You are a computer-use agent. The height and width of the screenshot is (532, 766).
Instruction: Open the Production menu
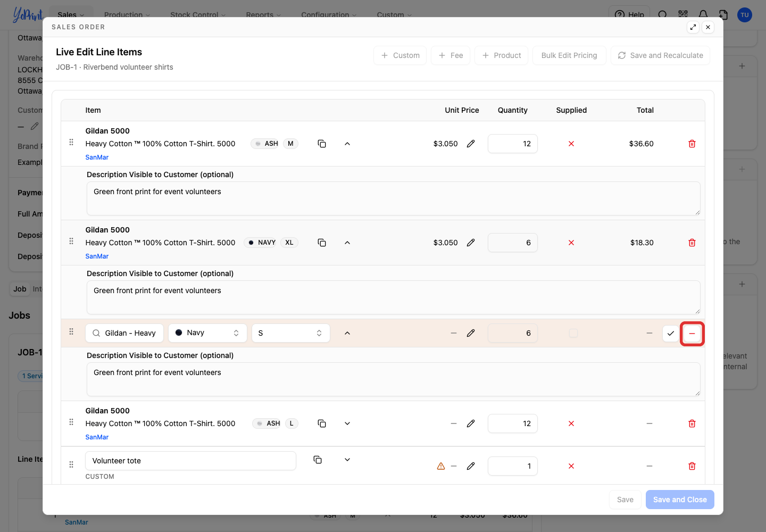127,14
